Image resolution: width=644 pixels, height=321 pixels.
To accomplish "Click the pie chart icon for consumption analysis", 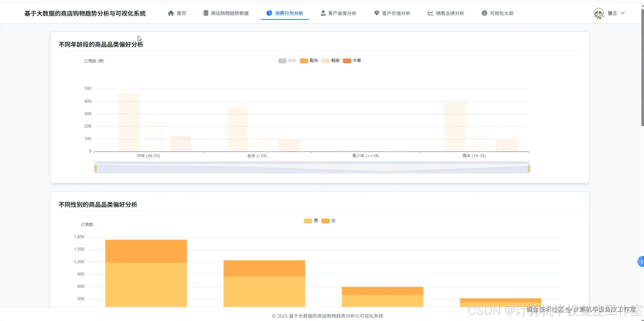I will (269, 13).
